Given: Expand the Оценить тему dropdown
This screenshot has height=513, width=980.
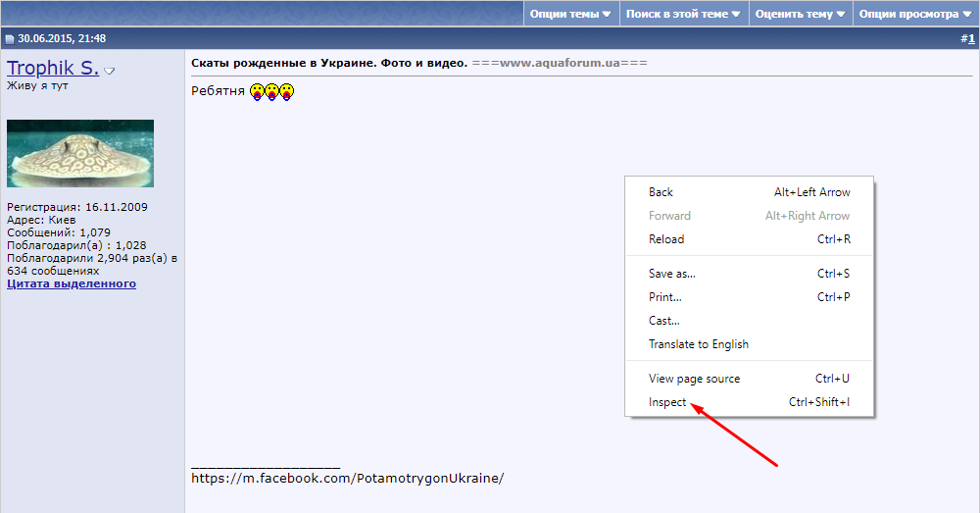Looking at the screenshot, I should click(801, 14).
